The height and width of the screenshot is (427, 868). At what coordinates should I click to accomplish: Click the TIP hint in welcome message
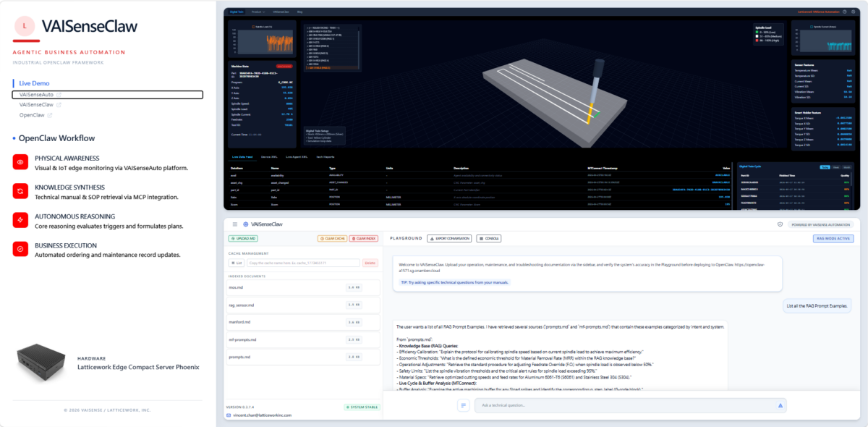[455, 282]
